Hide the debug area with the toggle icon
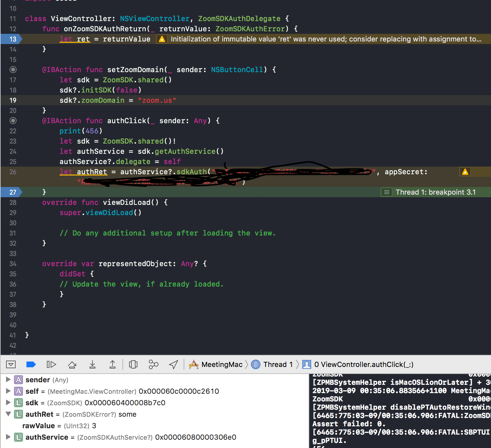The width and height of the screenshot is (491, 448). [x=11, y=364]
